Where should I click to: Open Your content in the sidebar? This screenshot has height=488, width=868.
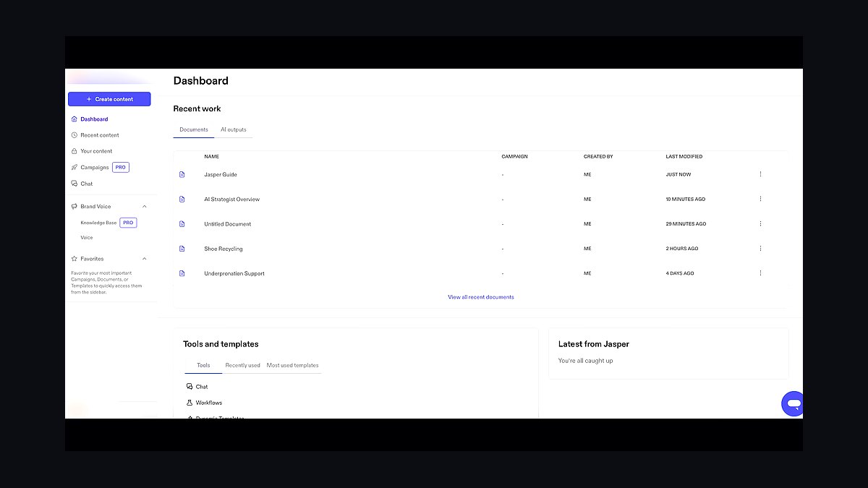[96, 151]
